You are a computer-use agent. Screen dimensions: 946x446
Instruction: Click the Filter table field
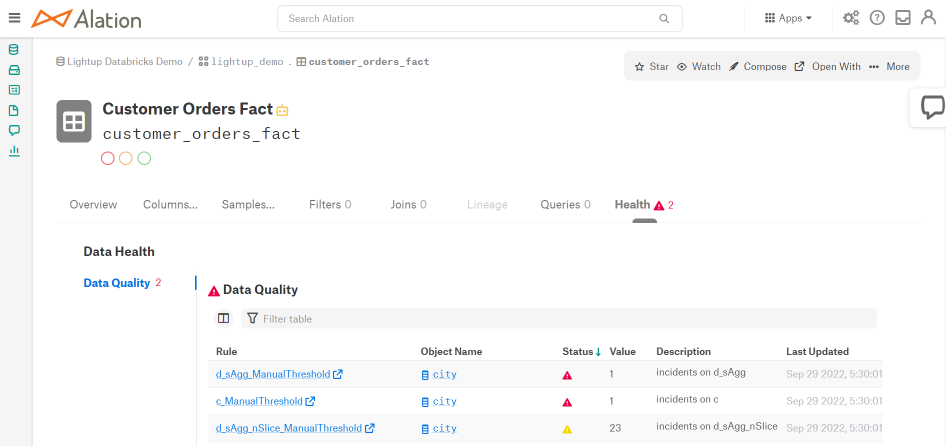click(559, 319)
